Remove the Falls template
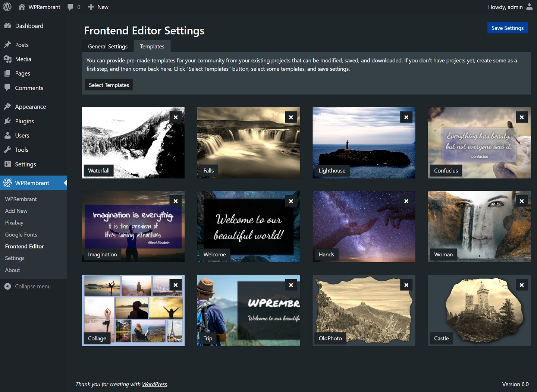537x392 pixels. pos(291,117)
